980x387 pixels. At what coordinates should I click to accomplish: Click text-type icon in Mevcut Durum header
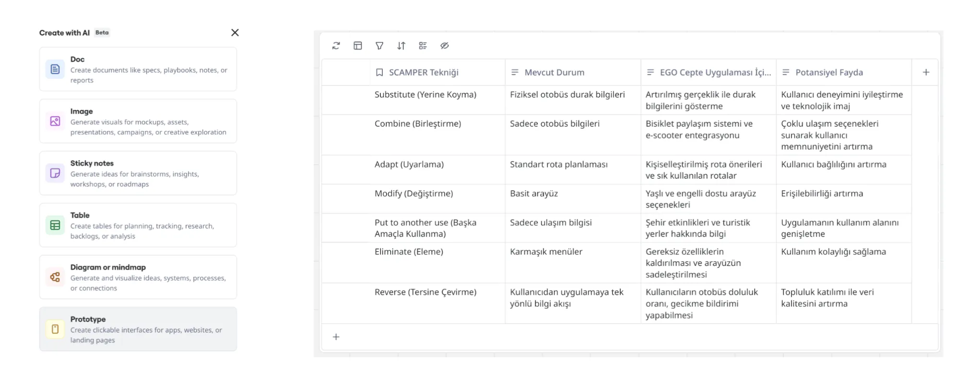(x=515, y=73)
